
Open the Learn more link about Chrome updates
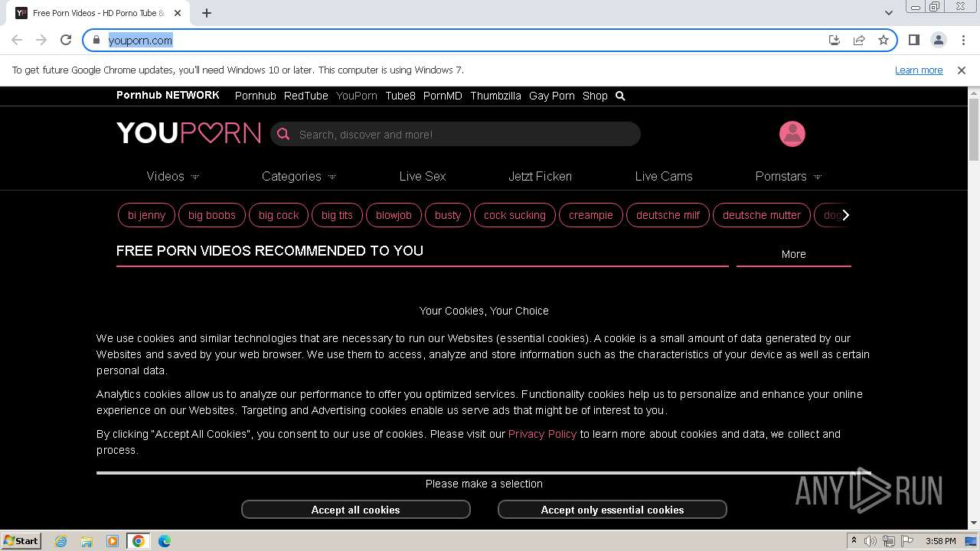pos(919,70)
